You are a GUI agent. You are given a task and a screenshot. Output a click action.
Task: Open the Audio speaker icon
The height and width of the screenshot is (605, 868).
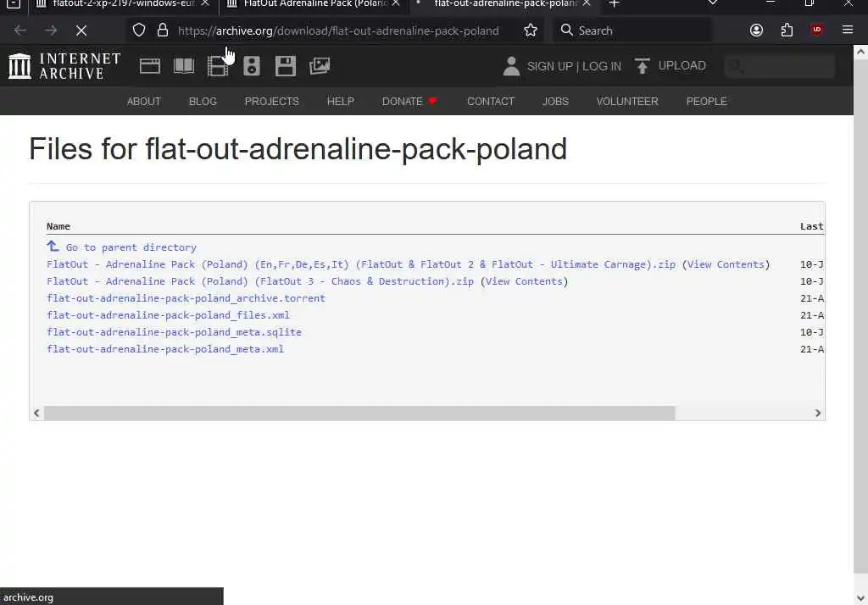tap(251, 66)
